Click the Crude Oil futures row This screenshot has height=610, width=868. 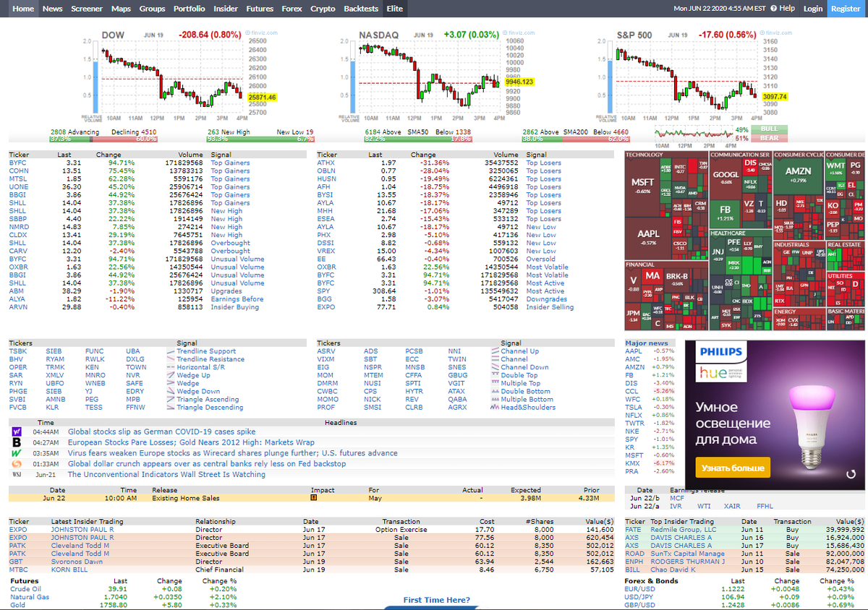[x=124, y=589]
